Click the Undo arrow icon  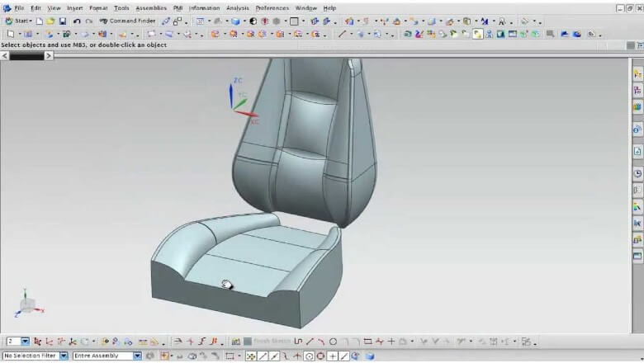77,21
